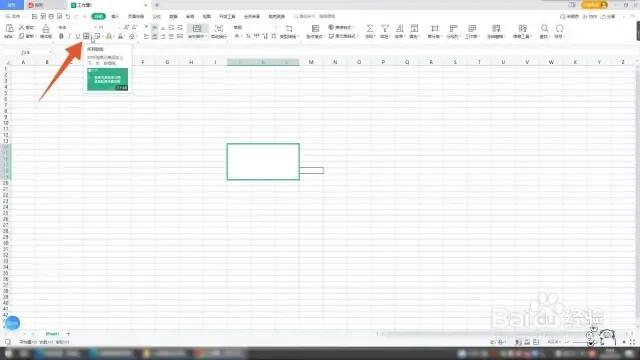Click the Windows Start button

coord(9,353)
